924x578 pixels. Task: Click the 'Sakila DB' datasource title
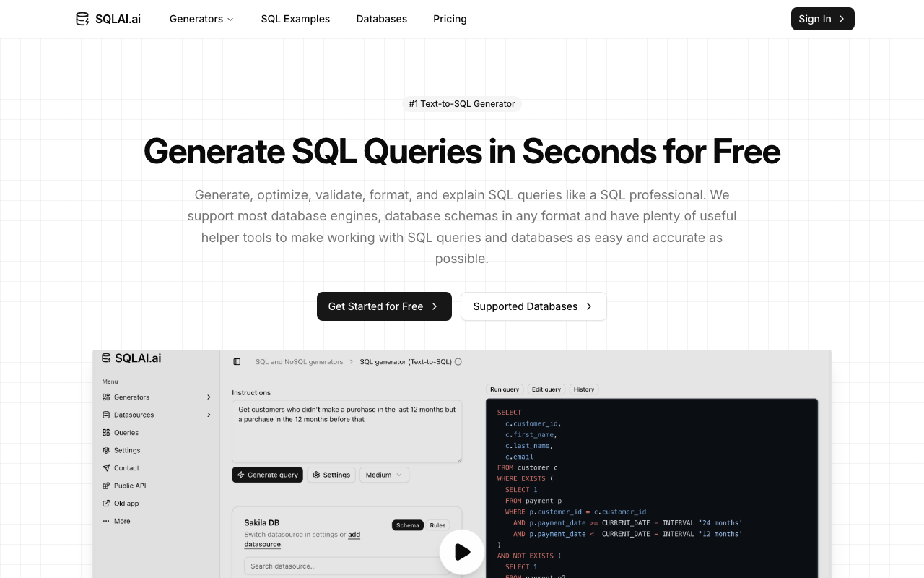(262, 522)
